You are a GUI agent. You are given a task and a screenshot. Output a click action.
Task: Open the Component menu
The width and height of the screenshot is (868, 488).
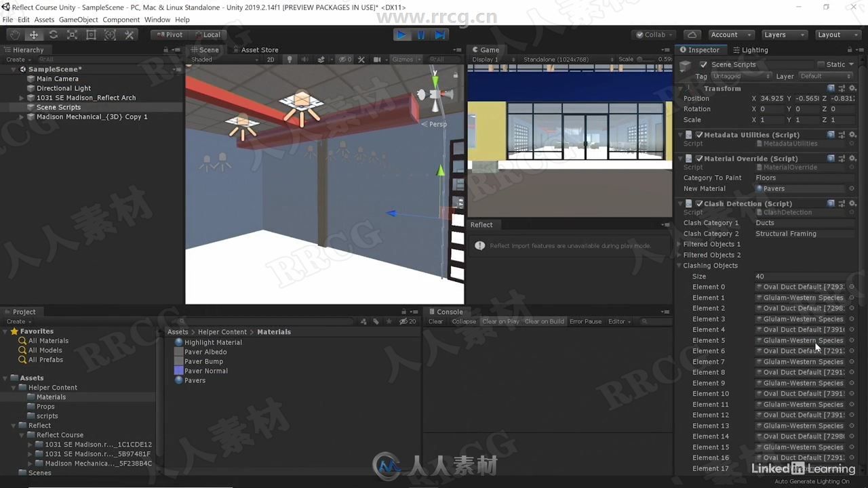click(x=121, y=20)
